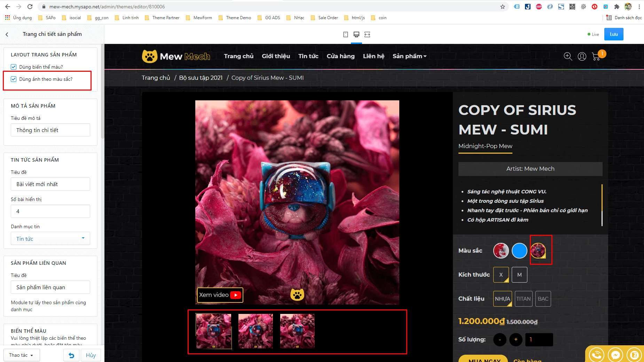The width and height of the screenshot is (644, 362).
Task: Open Chrome three-dot menu
Action: point(639,7)
